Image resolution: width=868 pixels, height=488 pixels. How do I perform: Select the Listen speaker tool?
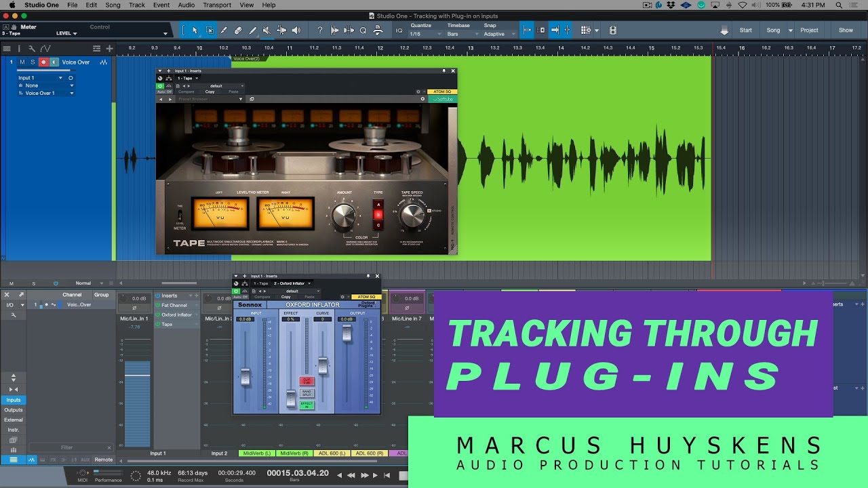click(x=296, y=30)
